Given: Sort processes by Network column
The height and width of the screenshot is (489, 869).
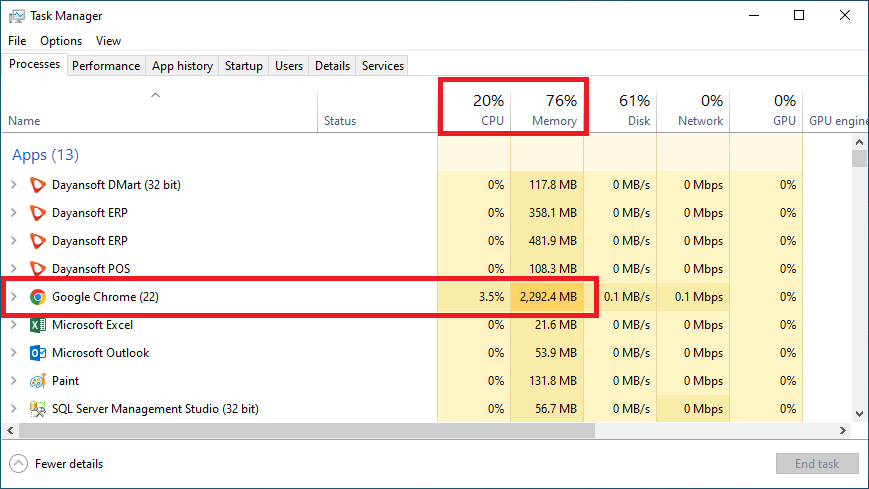Looking at the screenshot, I should pos(693,110).
